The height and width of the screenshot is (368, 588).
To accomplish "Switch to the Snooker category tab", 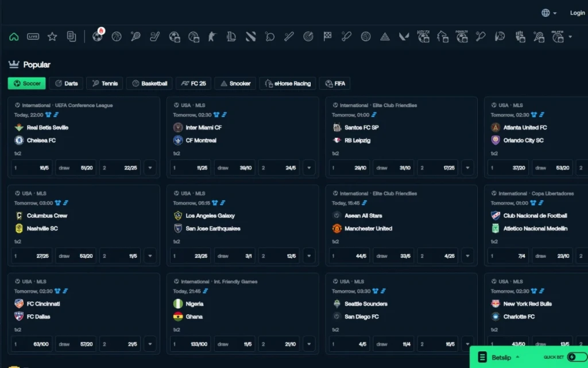I will pyautogui.click(x=235, y=83).
